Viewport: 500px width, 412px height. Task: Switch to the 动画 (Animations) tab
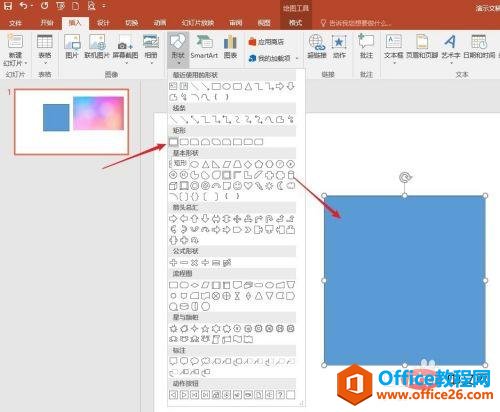tap(160, 23)
